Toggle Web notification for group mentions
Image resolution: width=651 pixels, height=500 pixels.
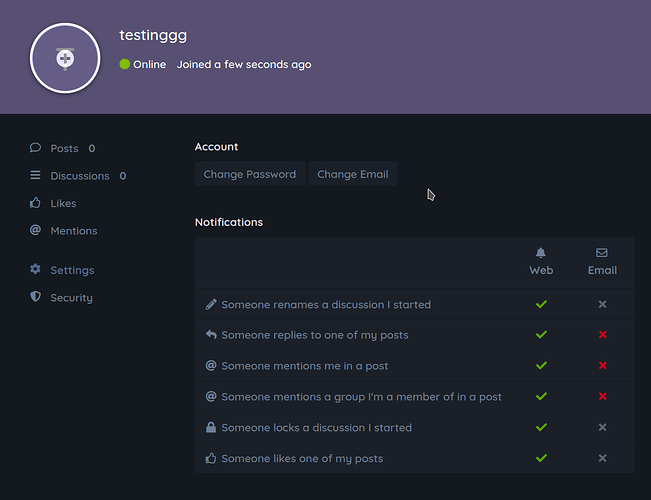tap(541, 397)
